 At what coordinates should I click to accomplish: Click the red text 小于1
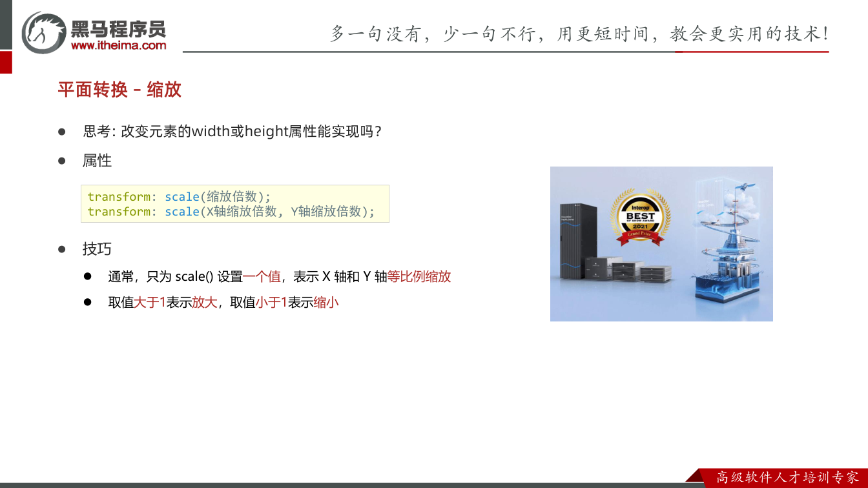(x=271, y=301)
